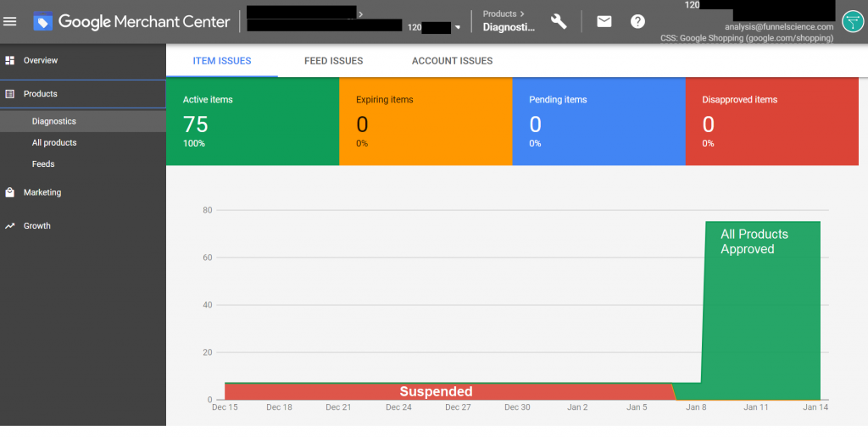Open the mail notifications icon

(x=604, y=21)
